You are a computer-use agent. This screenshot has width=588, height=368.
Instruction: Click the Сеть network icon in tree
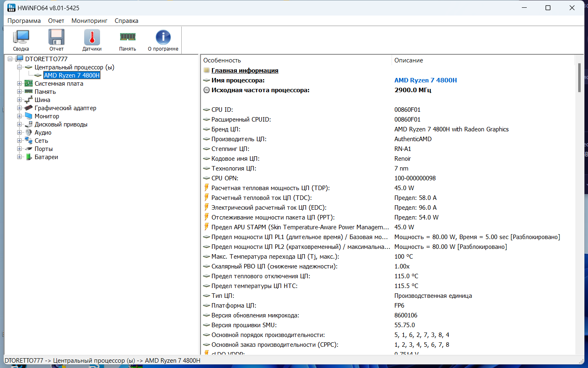click(29, 140)
